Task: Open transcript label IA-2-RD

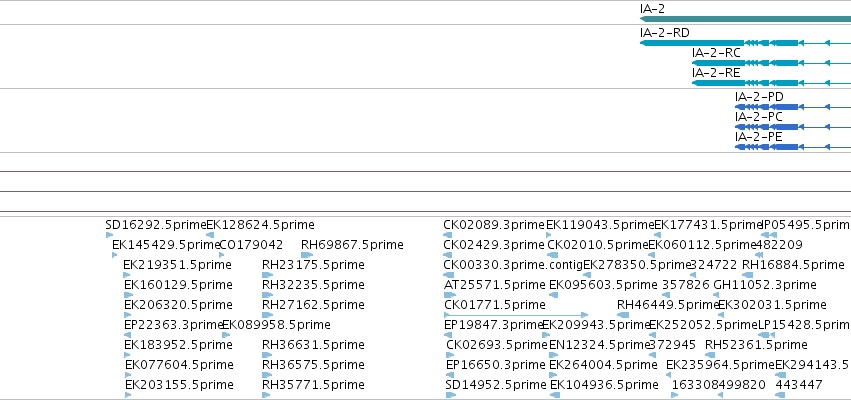Action: (x=665, y=33)
